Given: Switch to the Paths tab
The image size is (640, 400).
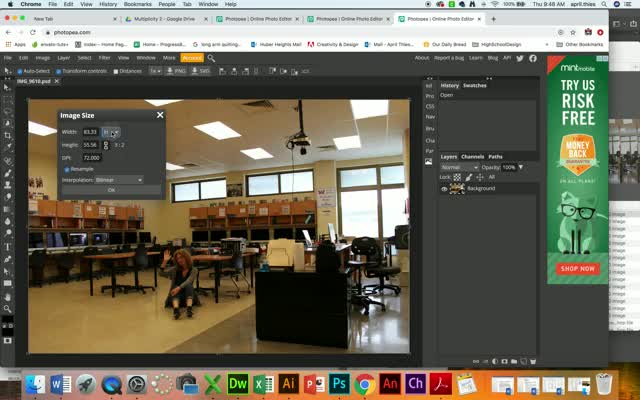Looking at the screenshot, I should 495,157.
